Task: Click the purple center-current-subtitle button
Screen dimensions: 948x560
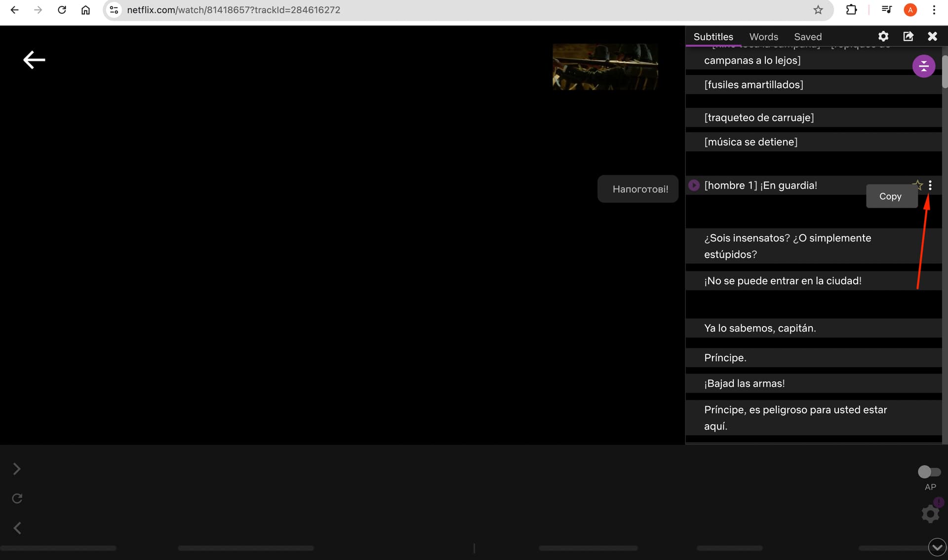Action: click(x=923, y=66)
